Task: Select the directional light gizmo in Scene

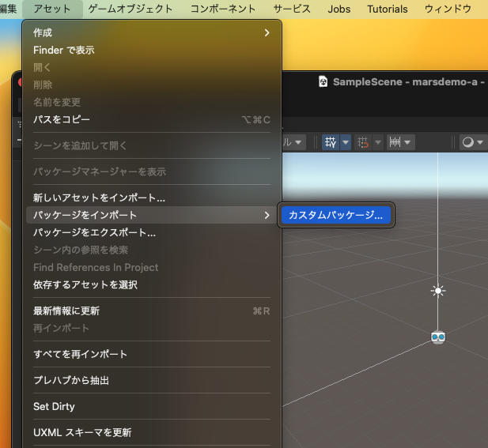Action: tap(438, 291)
